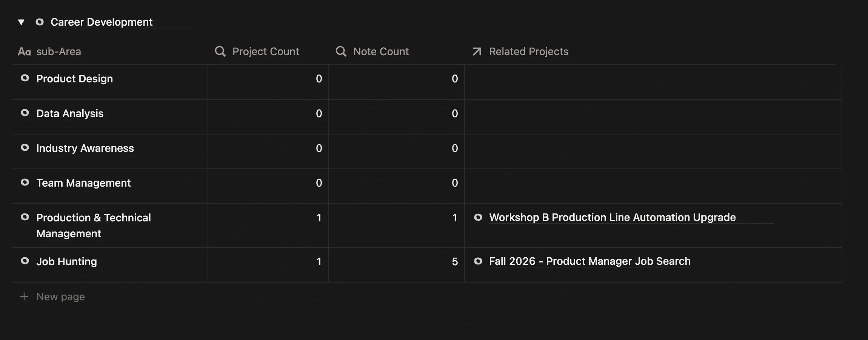Select Project Count cell in Product Design row

[x=268, y=82]
